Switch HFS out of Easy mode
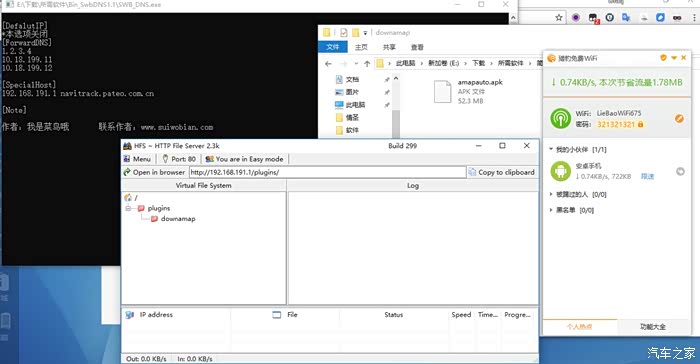The width and height of the screenshot is (700, 364). coord(244,159)
